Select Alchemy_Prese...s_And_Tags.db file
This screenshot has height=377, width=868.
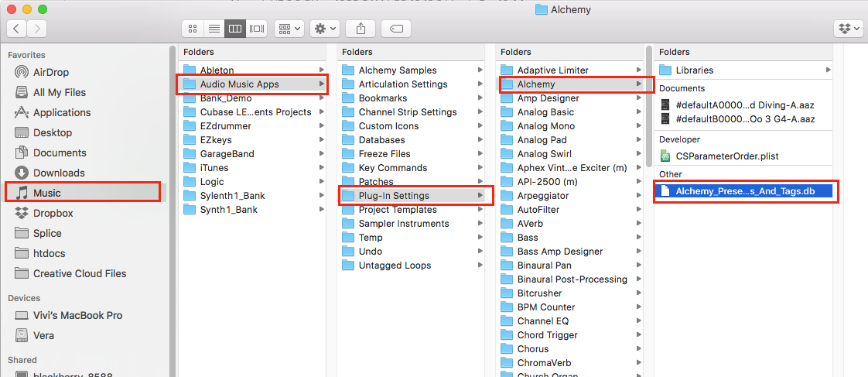click(x=743, y=191)
